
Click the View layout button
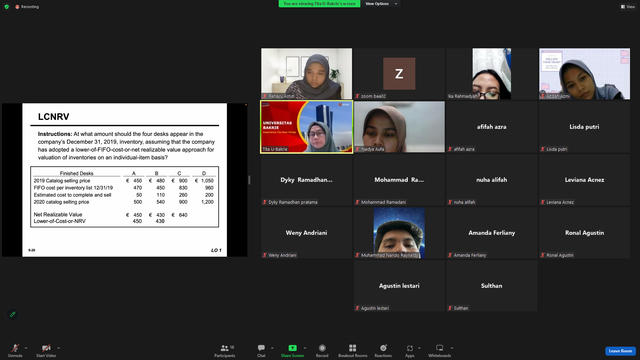(x=628, y=7)
